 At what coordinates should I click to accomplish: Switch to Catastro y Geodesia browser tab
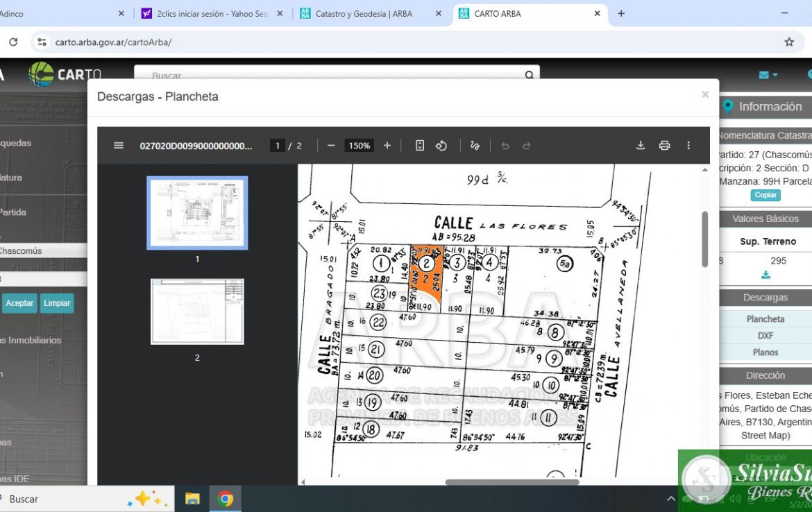pyautogui.click(x=364, y=14)
